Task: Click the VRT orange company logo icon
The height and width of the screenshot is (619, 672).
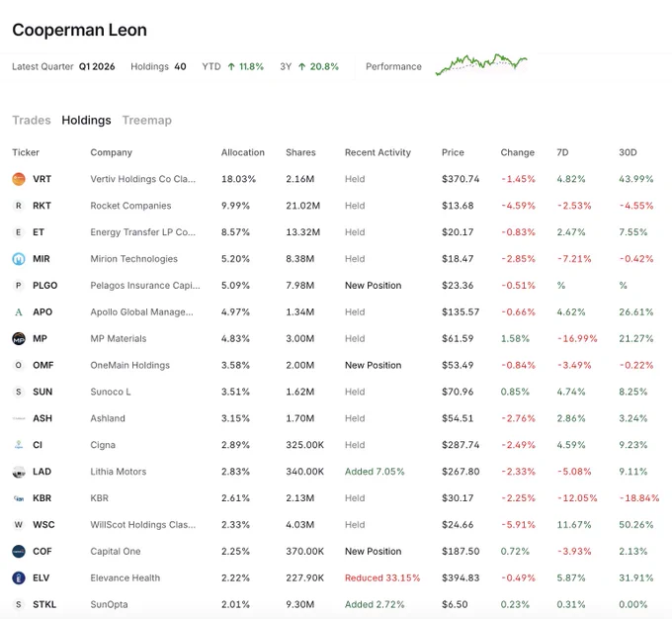Action: pyautogui.click(x=19, y=179)
